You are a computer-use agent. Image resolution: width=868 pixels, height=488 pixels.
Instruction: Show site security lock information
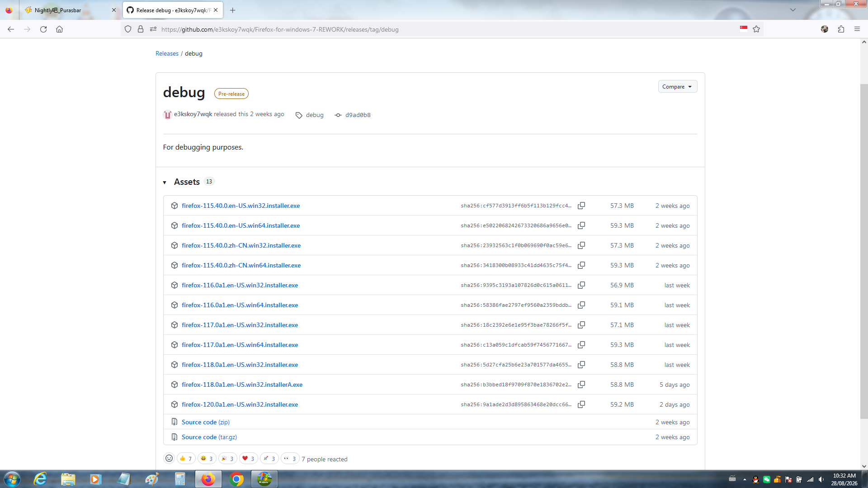(x=141, y=29)
